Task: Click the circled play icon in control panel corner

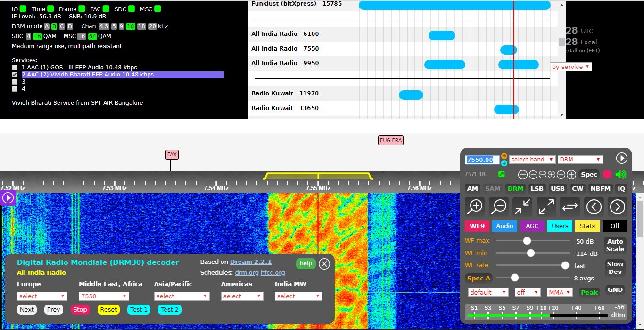Action: [x=621, y=159]
